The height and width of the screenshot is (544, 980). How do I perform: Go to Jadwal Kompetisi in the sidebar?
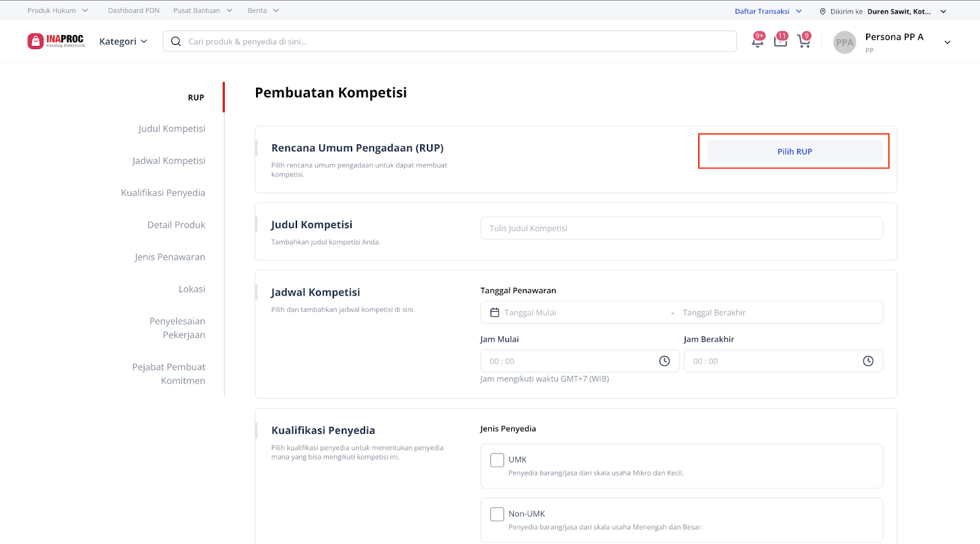168,161
